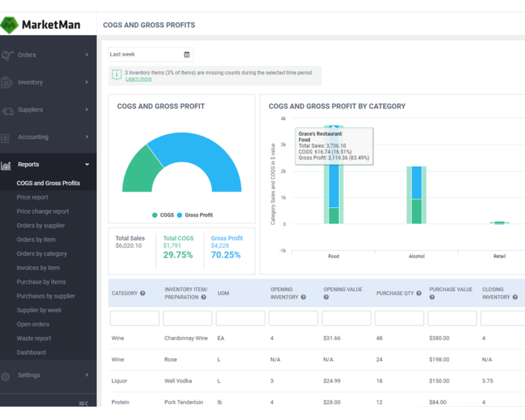525x420 pixels.
Task: Expand the Orders menu chevron
Action: [x=87, y=55]
